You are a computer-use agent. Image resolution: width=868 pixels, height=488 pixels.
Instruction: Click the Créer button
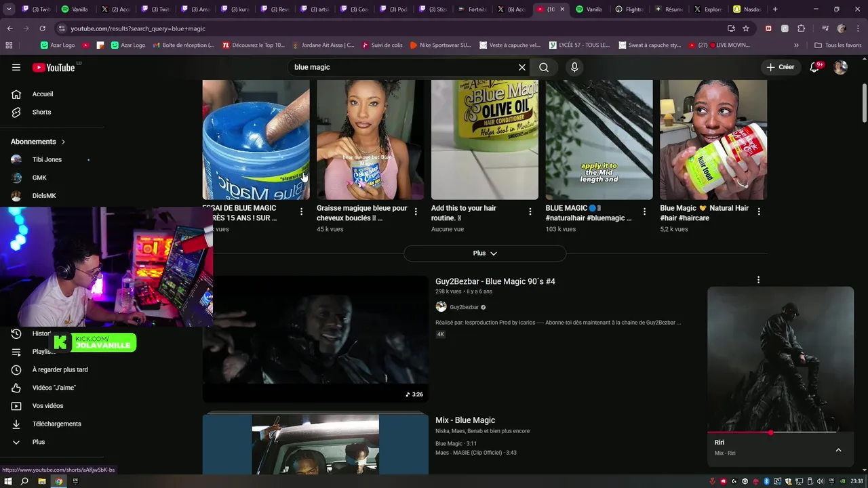781,67
